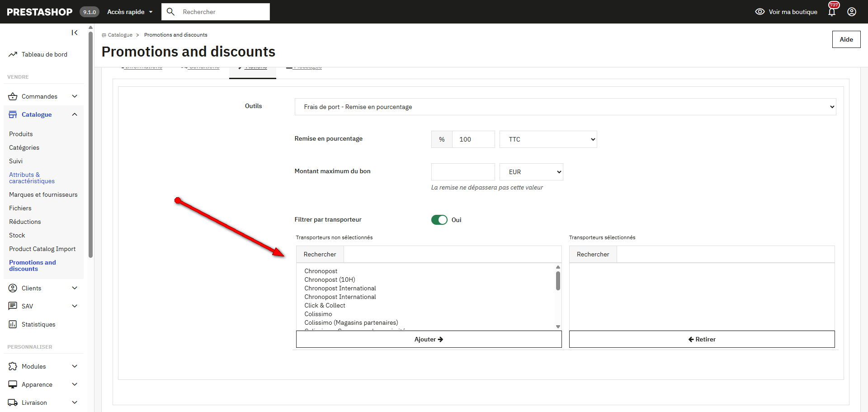Click the Clients person icon
The image size is (868, 412).
pyautogui.click(x=13, y=288)
